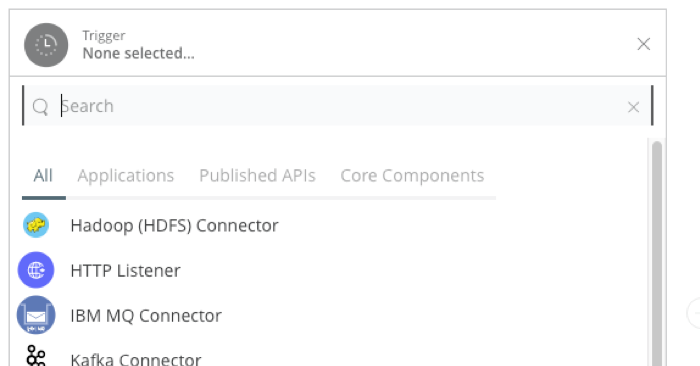Show the All tab
This screenshot has height=366, width=700.
coord(43,176)
